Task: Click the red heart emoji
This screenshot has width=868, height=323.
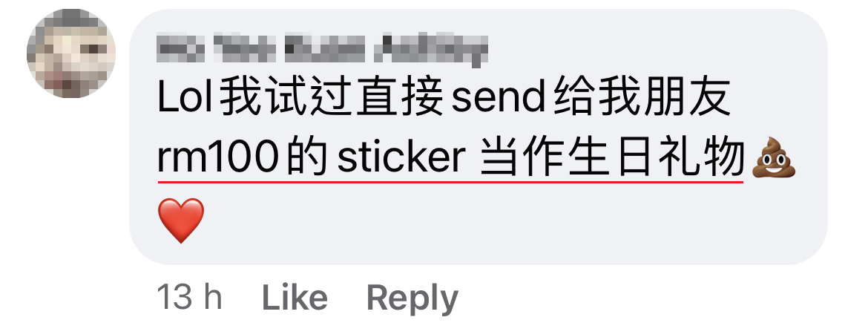Action: (181, 221)
